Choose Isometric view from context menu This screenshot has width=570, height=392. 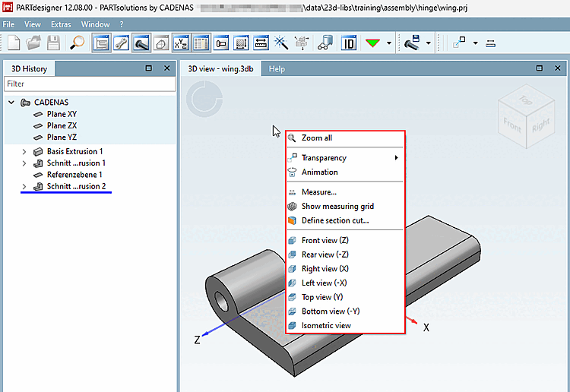click(x=326, y=325)
